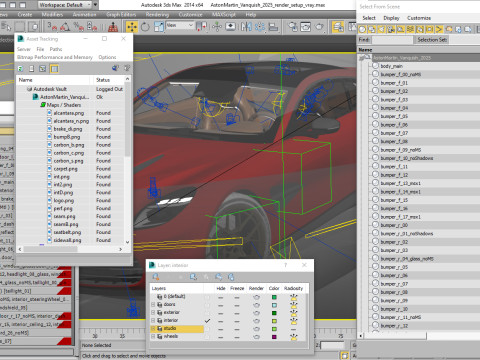
Task: Click the Asset Tracking horizontal scrollbar
Action: tap(70, 249)
